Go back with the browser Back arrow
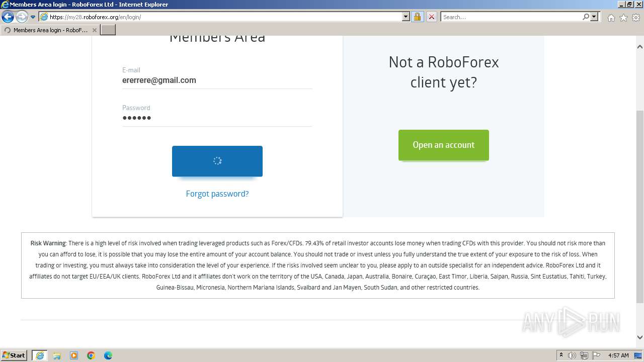 (x=8, y=17)
